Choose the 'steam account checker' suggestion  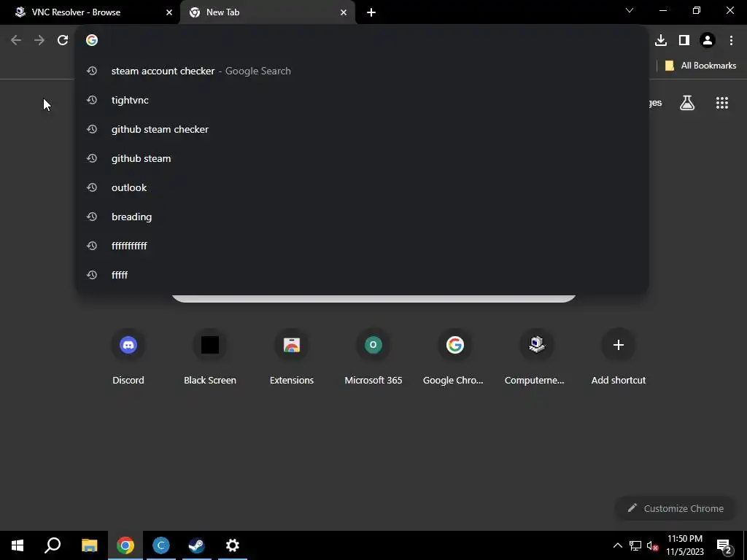click(x=362, y=71)
